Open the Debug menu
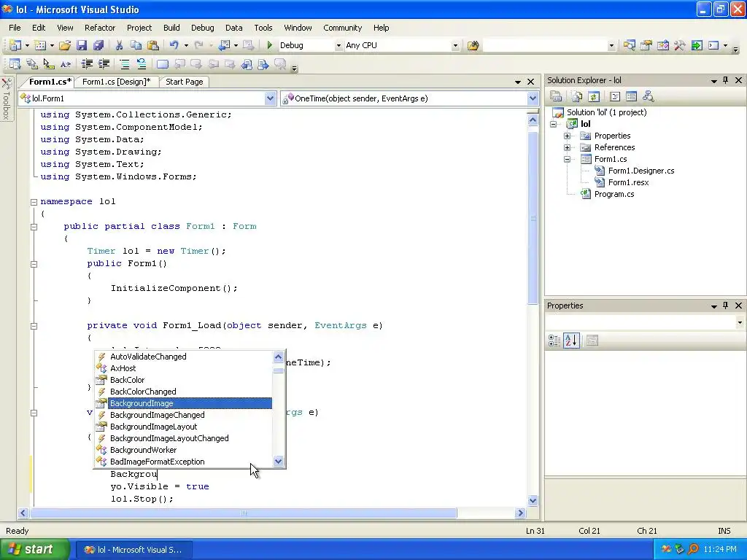 coord(203,28)
